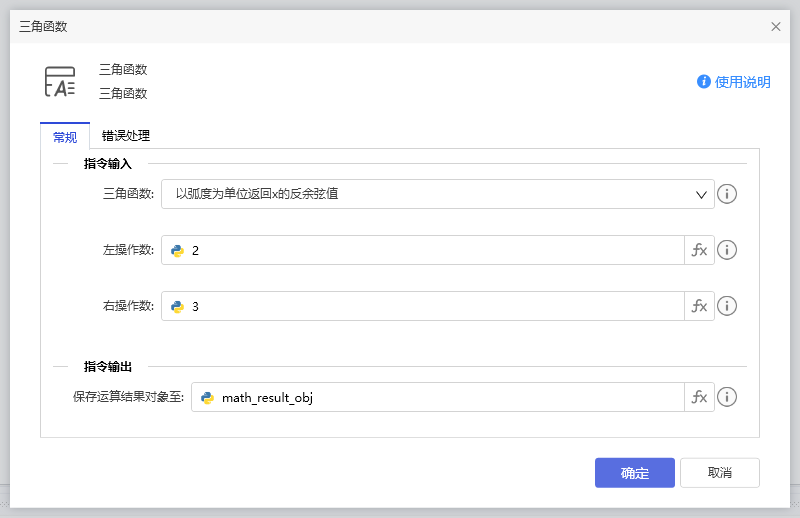The height and width of the screenshot is (518, 800).
Task: Click info icon next to math_result_obj field
Action: pos(727,397)
